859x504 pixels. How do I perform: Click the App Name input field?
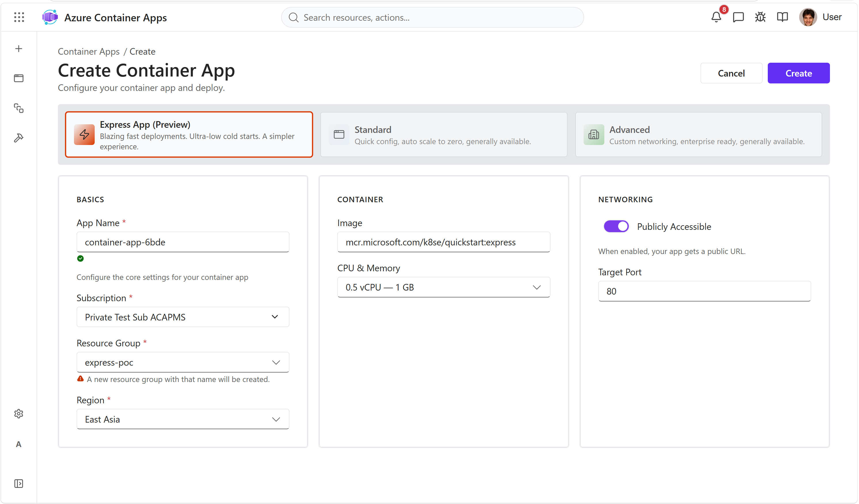[x=183, y=242]
